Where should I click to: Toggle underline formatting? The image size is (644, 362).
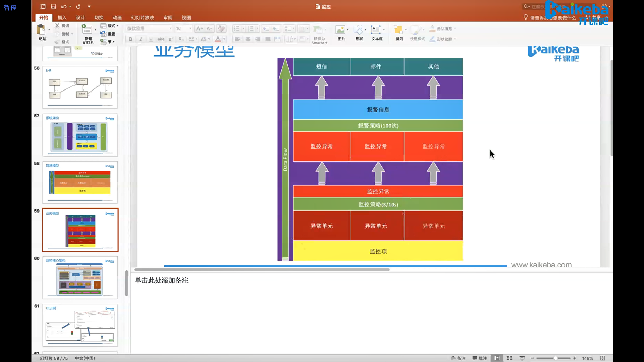pyautogui.click(x=151, y=39)
